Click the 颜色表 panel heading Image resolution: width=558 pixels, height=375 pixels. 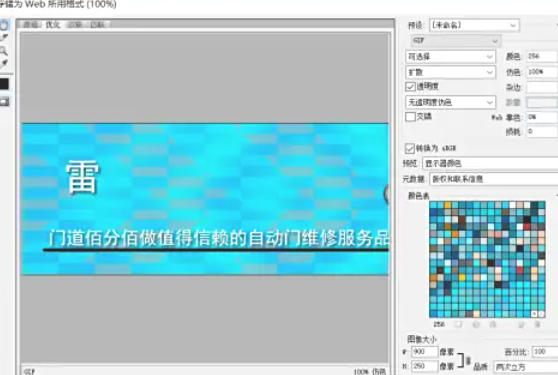click(x=418, y=196)
